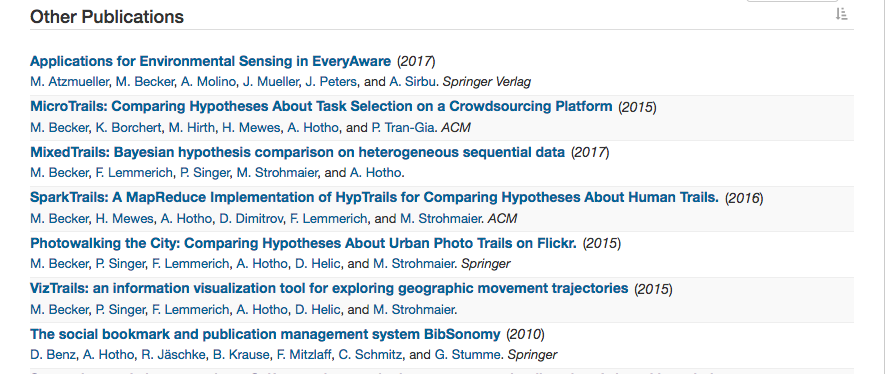Open MicroTrails crowdsourcing platform publication
Image resolution: width=885 pixels, height=374 pixels.
click(321, 106)
